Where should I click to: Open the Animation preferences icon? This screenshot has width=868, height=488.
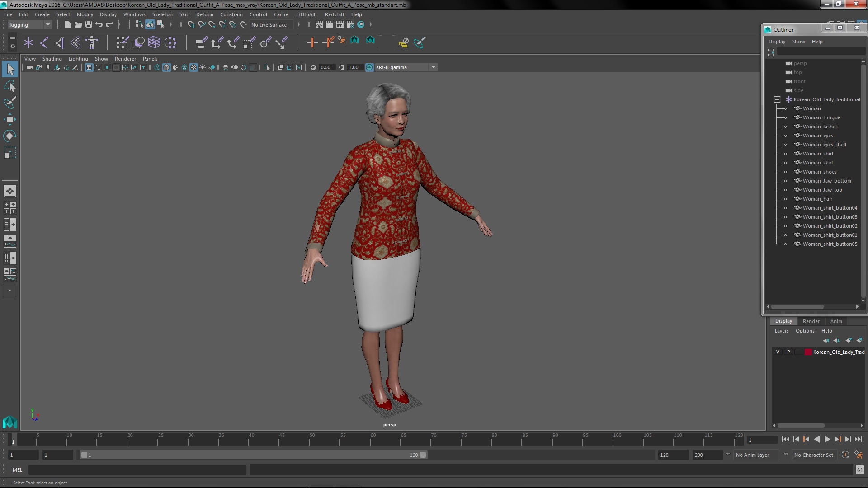859,455
